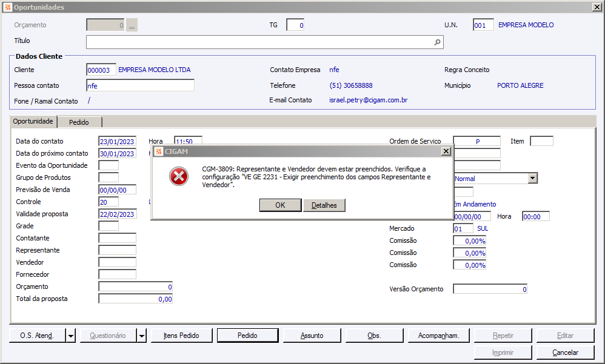This screenshot has width=605, height=364.
Task: Click the Cliente code field 000003
Action: point(101,70)
